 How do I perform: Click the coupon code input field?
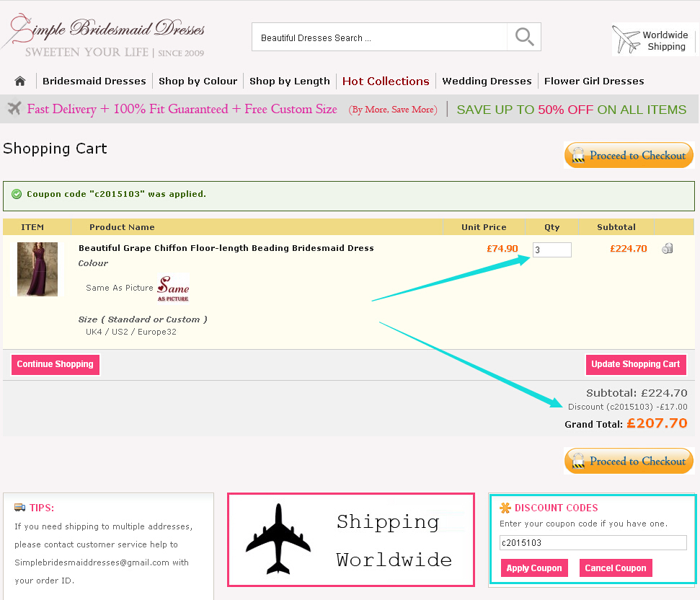pos(593,543)
